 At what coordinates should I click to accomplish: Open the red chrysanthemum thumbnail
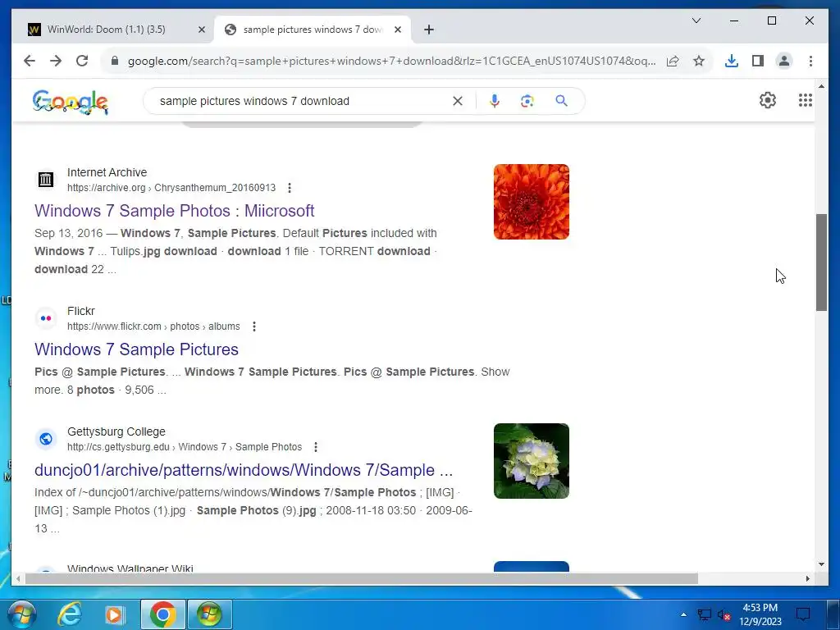pos(532,202)
